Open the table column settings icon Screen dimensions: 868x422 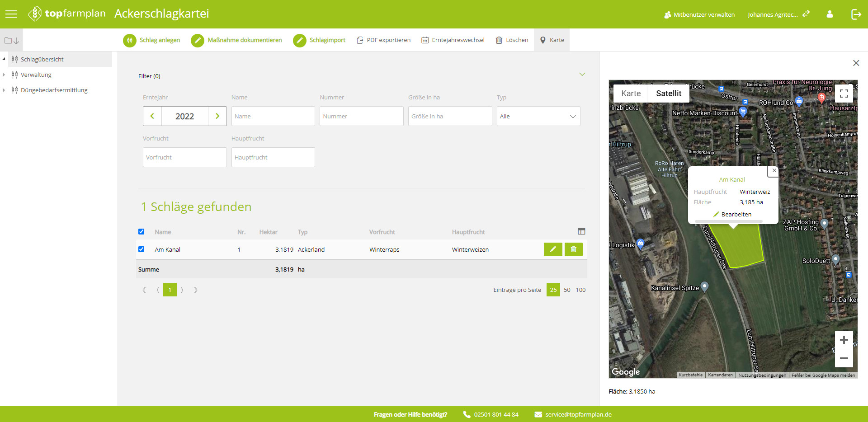(x=581, y=231)
